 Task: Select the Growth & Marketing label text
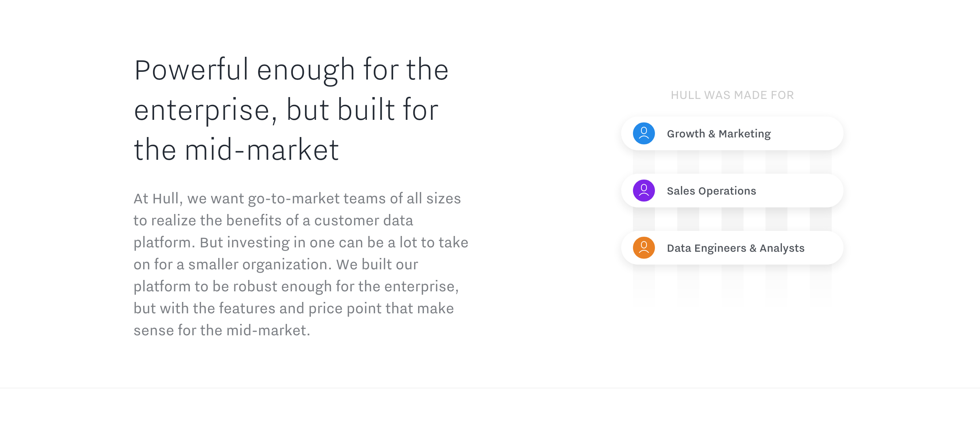(x=719, y=134)
